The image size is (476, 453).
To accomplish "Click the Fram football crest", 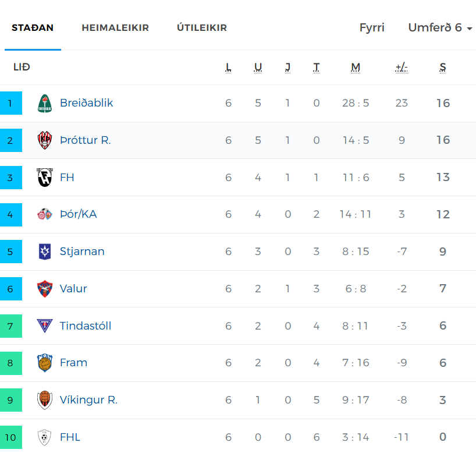I will [x=45, y=363].
